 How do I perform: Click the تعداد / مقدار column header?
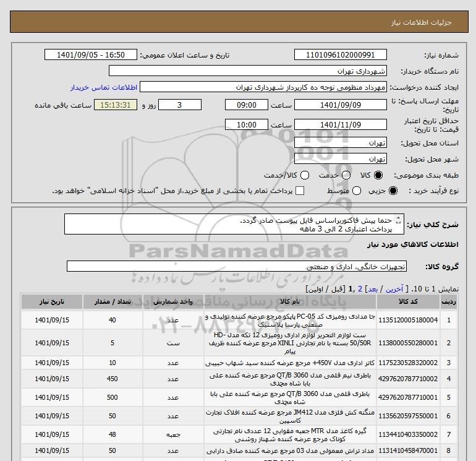tap(113, 301)
